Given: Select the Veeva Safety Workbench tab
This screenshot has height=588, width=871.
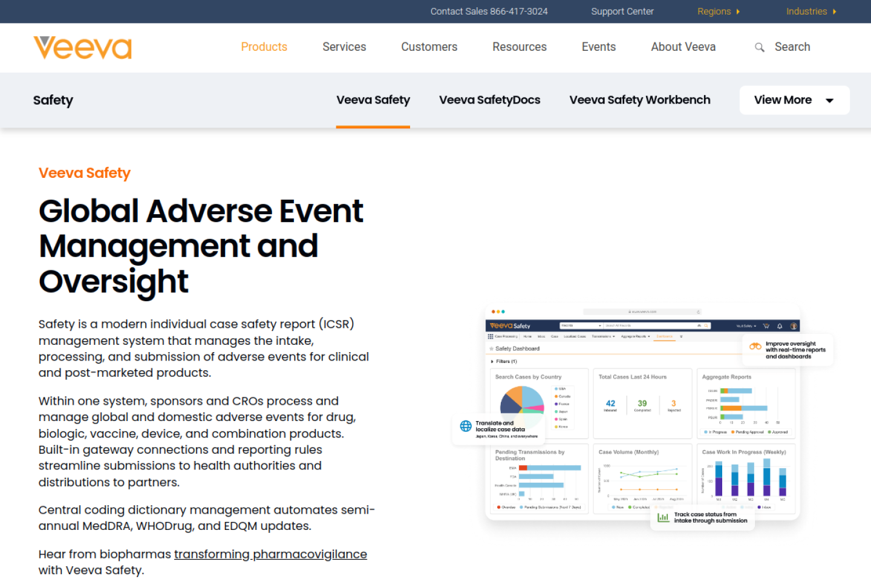Looking at the screenshot, I should click(640, 100).
